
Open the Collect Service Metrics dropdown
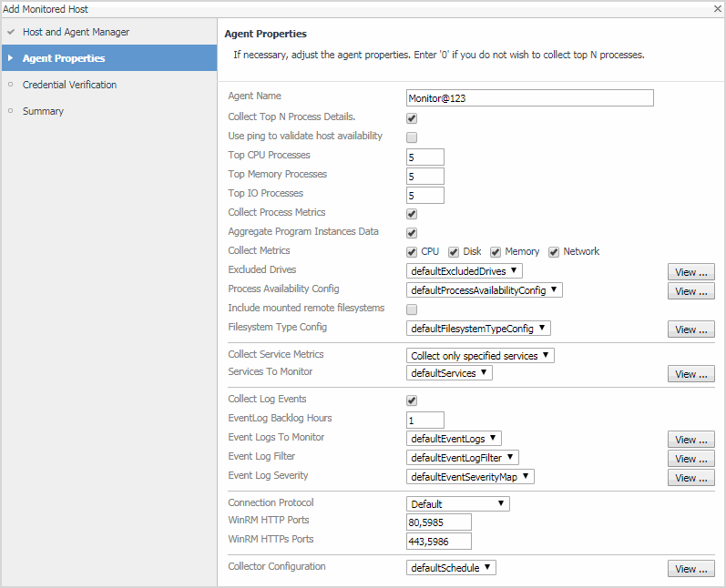[480, 356]
